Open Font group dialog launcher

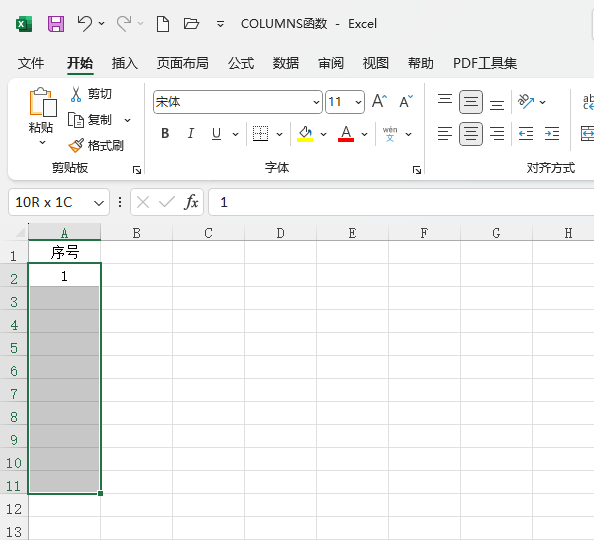tap(417, 170)
